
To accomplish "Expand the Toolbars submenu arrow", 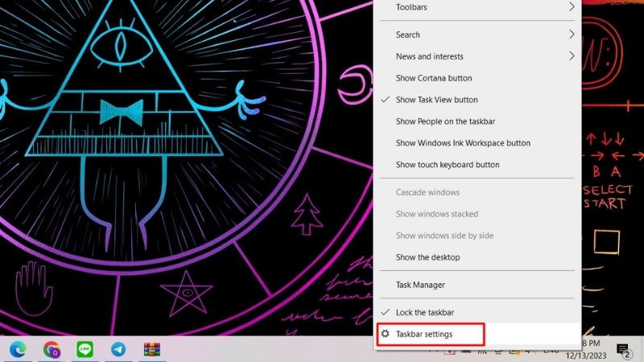I will (x=572, y=6).
